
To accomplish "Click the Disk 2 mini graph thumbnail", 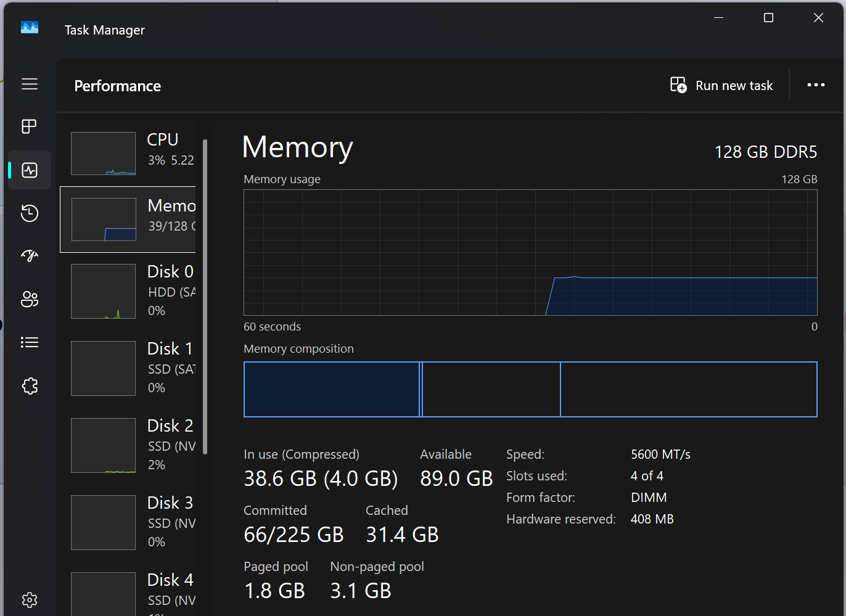I will click(x=104, y=445).
